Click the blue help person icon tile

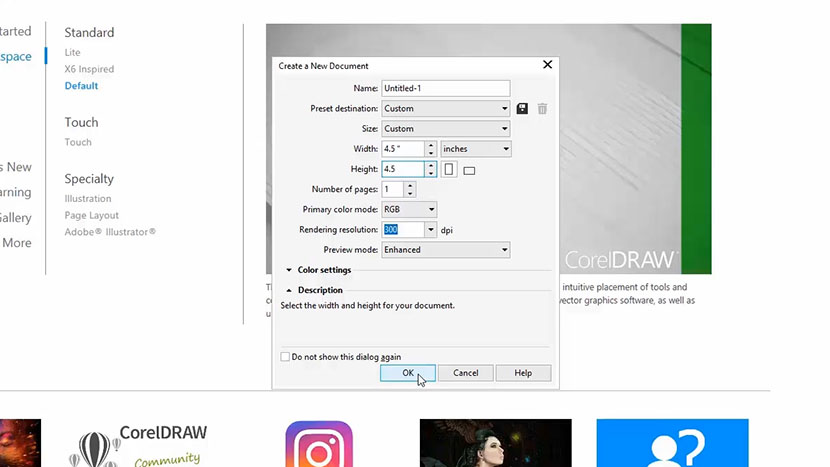(x=672, y=443)
